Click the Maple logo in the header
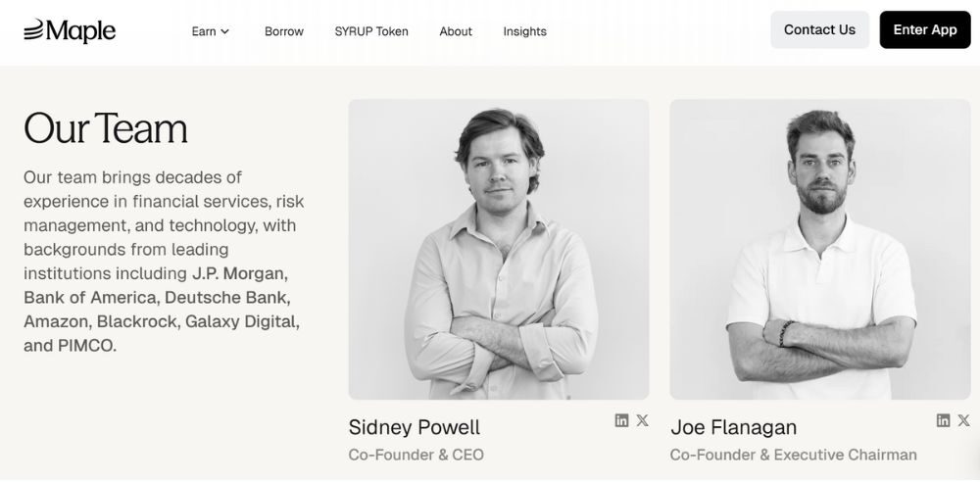 coord(70,30)
